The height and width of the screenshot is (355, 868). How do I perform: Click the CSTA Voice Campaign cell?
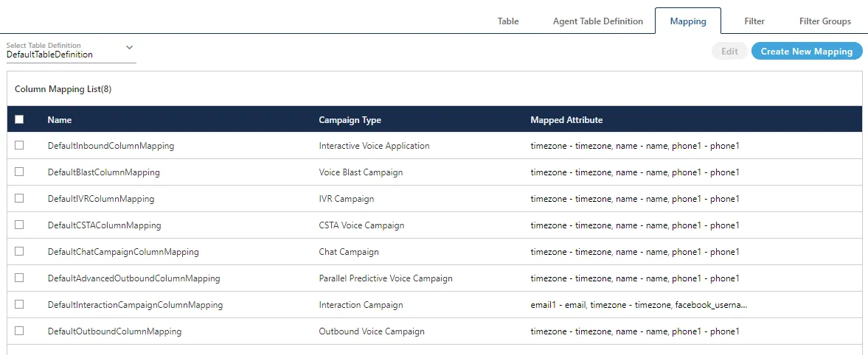(x=361, y=225)
